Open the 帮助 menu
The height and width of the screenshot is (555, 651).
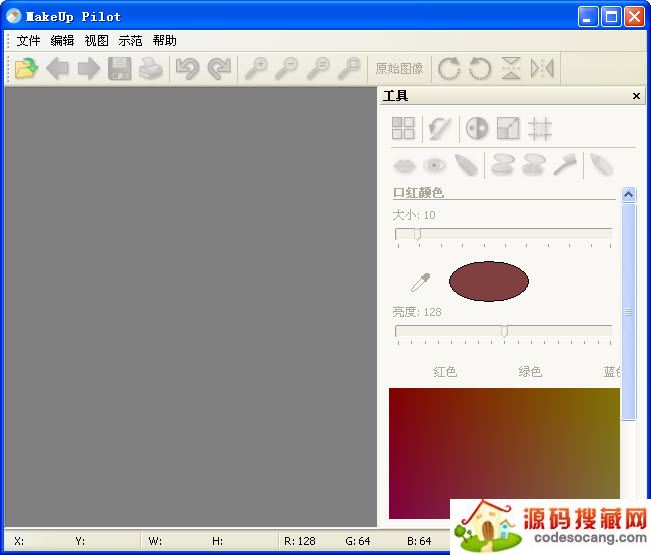click(x=164, y=41)
